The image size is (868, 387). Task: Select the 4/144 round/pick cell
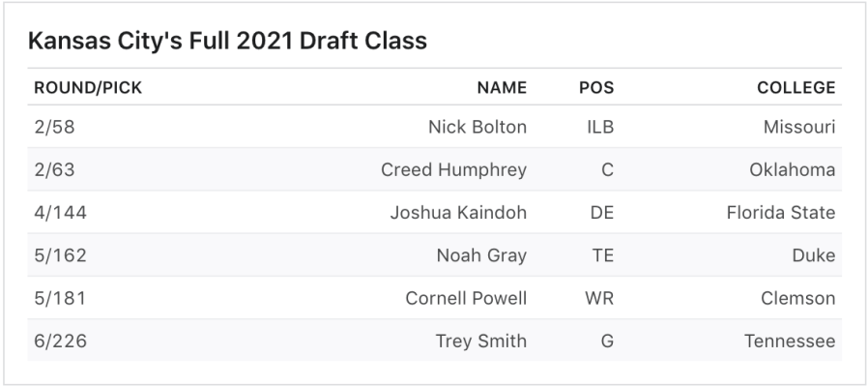pyautogui.click(x=60, y=213)
